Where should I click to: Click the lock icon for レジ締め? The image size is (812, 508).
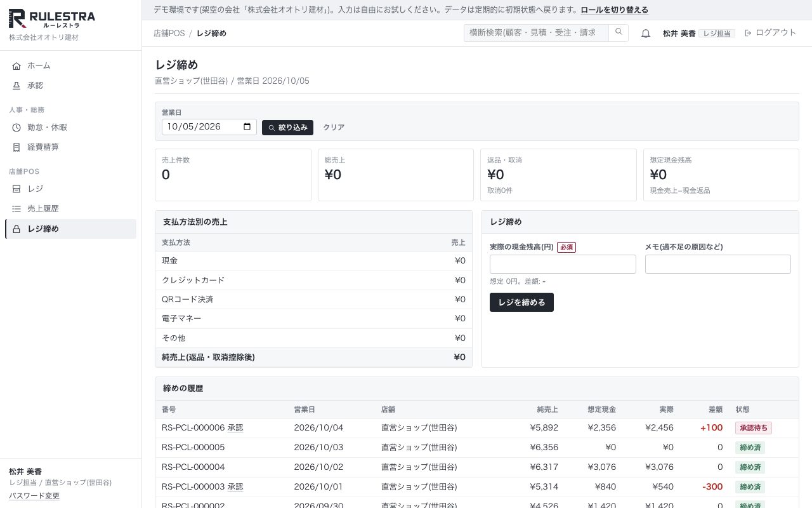tap(16, 229)
